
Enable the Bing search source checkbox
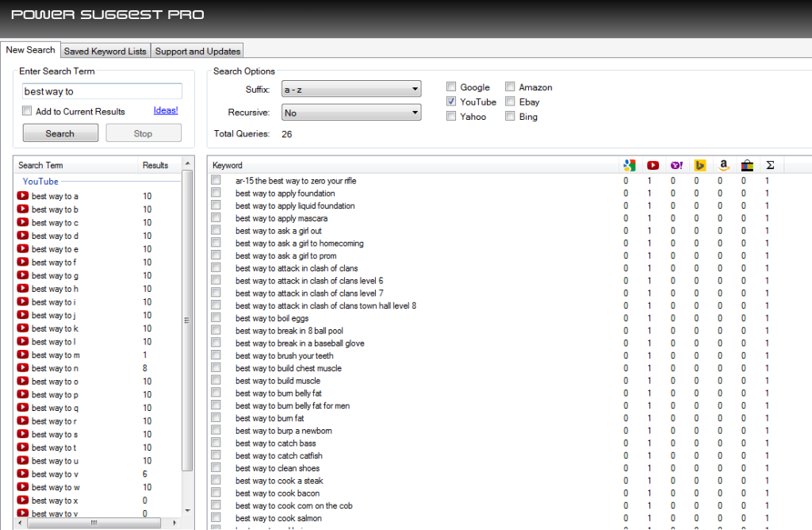(510, 116)
